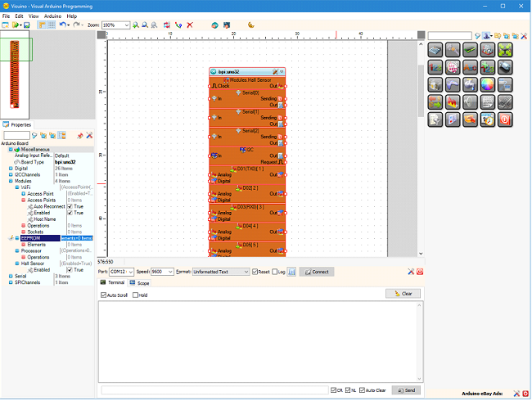This screenshot has width=532, height=401.
Task: Toggle the Reset checkbox
Action: 255,272
